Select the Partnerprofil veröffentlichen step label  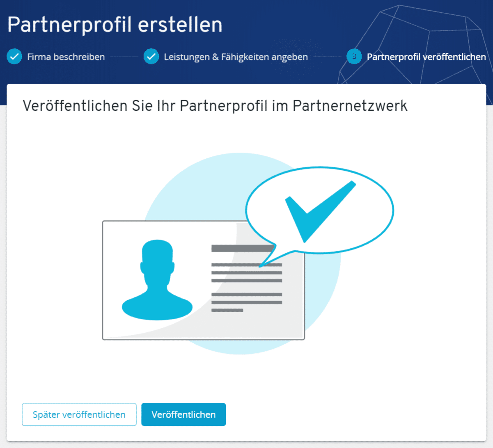tap(426, 57)
